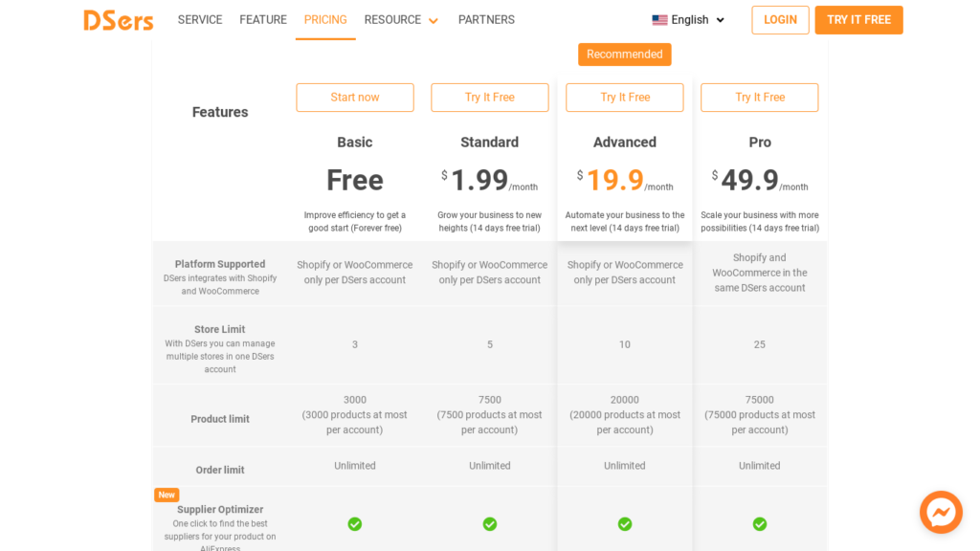Image resolution: width=980 pixels, height=551 pixels.
Task: Click the 3000 product limit cell
Action: pyautogui.click(x=355, y=415)
